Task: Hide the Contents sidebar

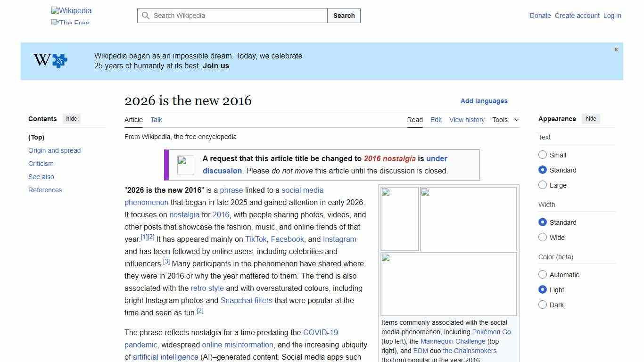Action: [71, 119]
